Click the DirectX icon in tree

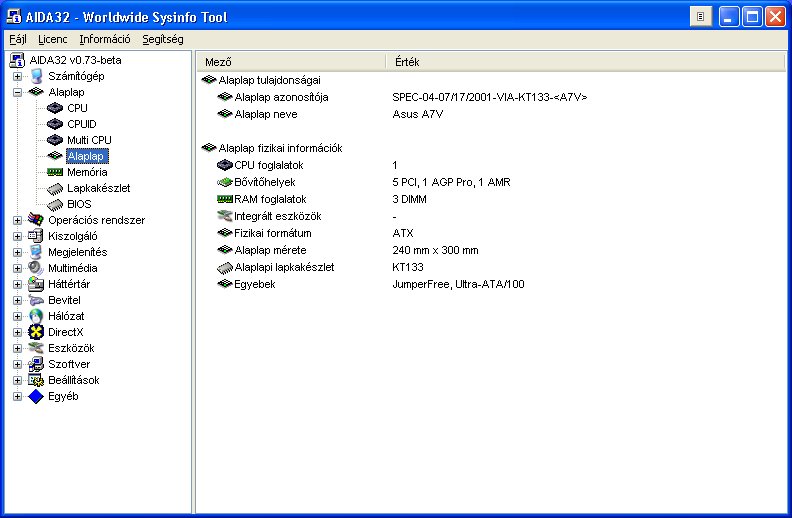click(x=37, y=332)
